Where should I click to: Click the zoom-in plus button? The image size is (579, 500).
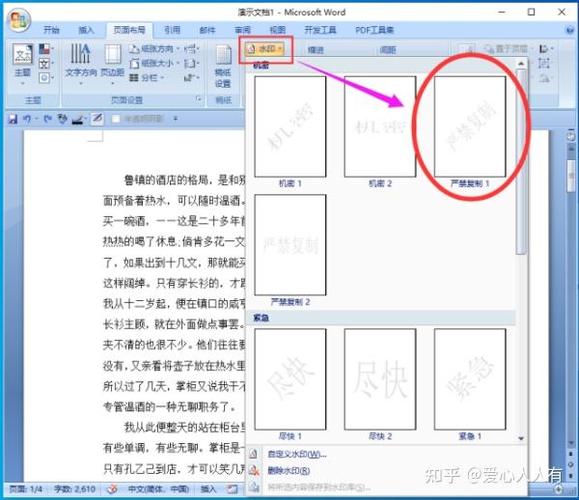(558, 489)
